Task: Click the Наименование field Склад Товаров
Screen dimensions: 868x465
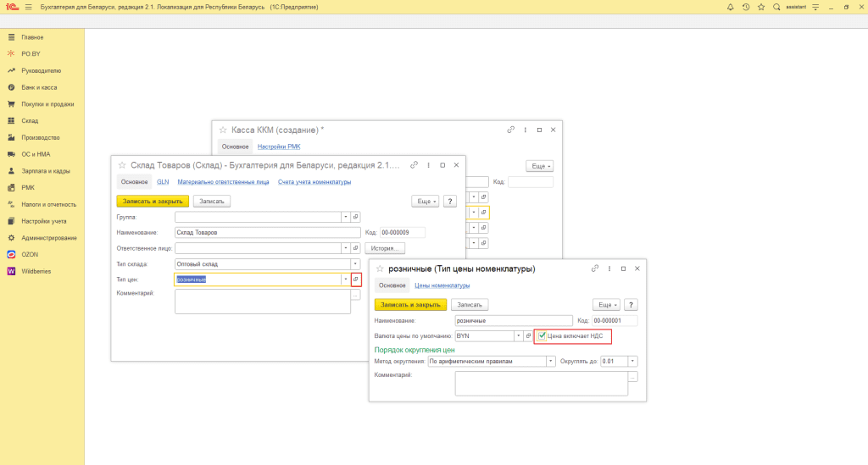Action: 267,233
